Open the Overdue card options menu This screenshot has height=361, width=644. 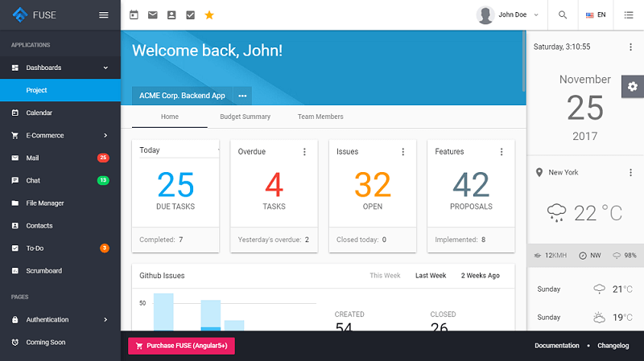click(304, 152)
